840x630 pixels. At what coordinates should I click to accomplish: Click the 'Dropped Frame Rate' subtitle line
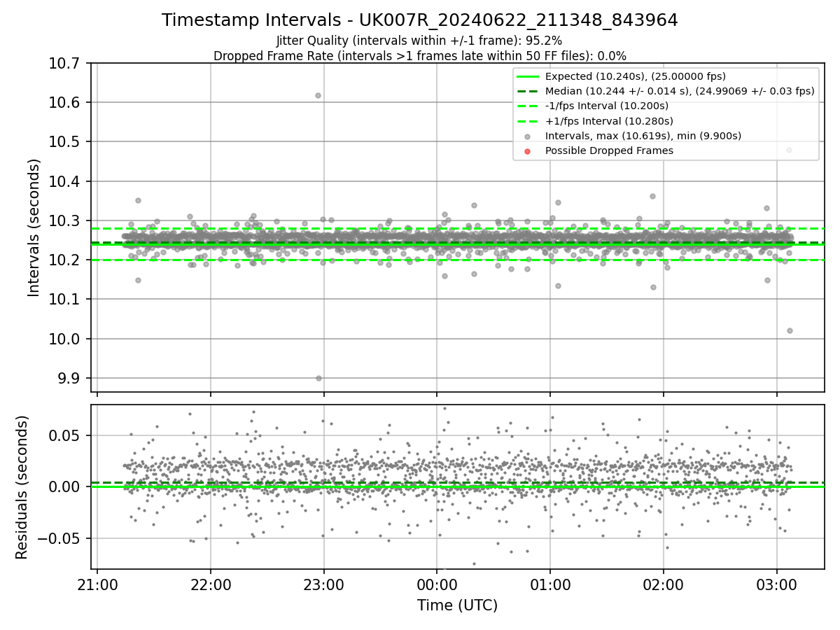[x=420, y=56]
